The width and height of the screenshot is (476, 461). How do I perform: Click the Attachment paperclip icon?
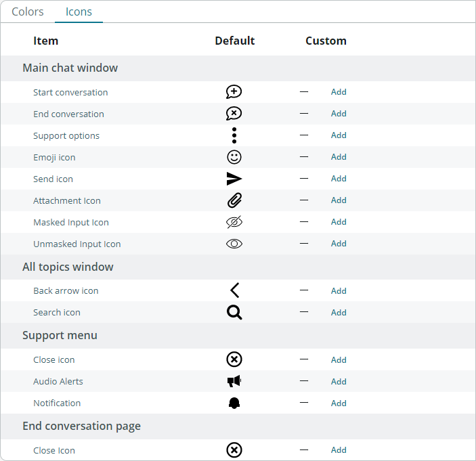coord(234,200)
